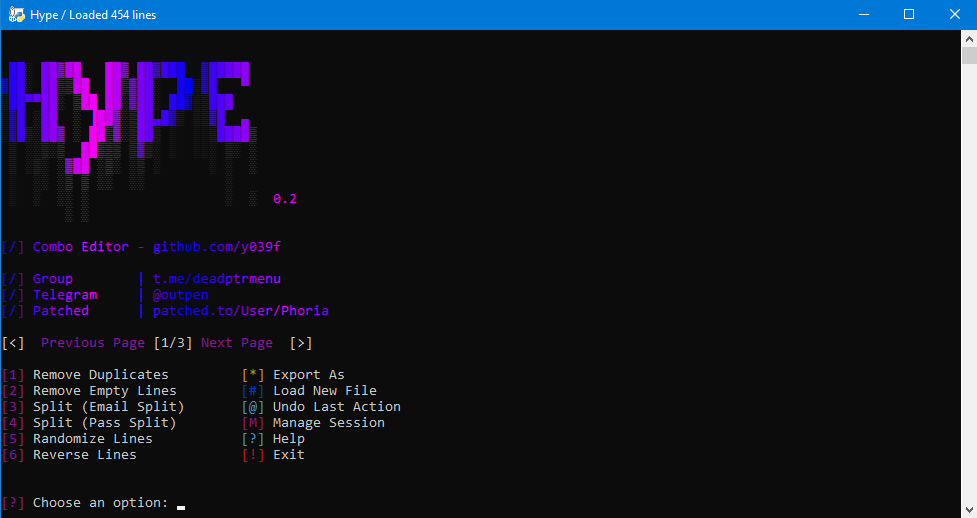The width and height of the screenshot is (977, 518).
Task: Click the [5] option marker
Action: tap(13, 439)
